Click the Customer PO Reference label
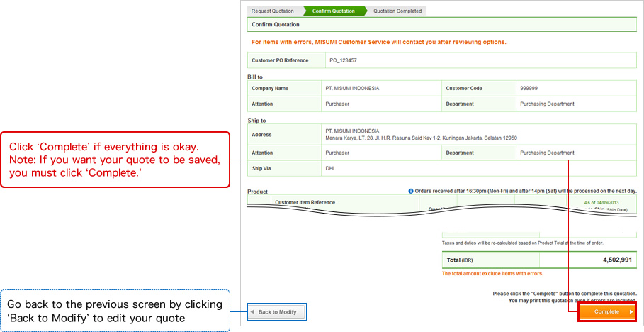Image resolution: width=644 pixels, height=332 pixels. [280, 60]
